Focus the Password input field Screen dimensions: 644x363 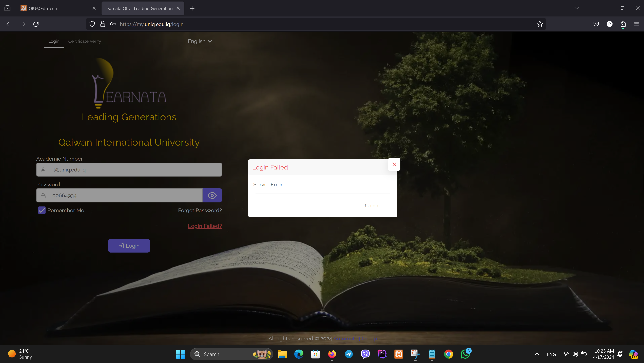pyautogui.click(x=119, y=196)
